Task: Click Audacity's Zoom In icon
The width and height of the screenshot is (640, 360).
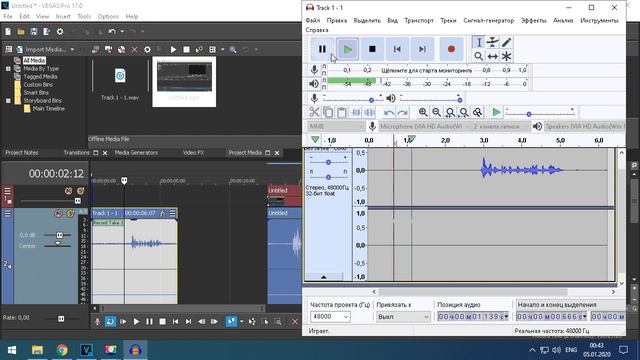Action: click(423, 112)
